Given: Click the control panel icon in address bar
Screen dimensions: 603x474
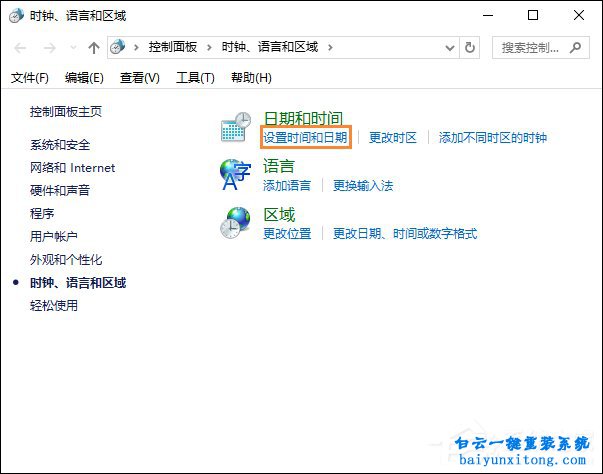Looking at the screenshot, I should [x=117, y=47].
